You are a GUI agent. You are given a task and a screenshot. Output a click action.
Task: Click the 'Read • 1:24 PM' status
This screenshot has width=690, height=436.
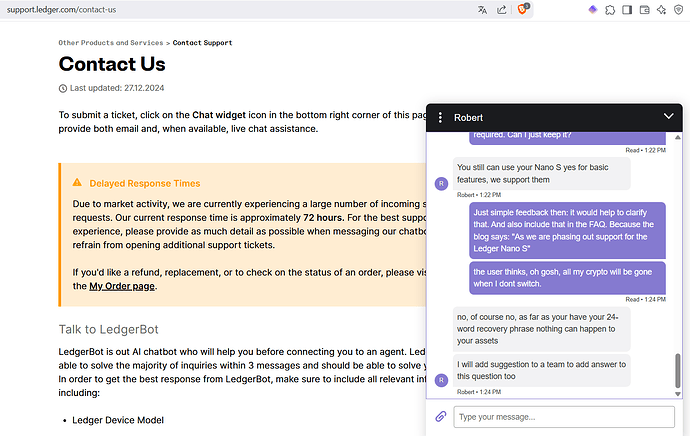tap(646, 300)
